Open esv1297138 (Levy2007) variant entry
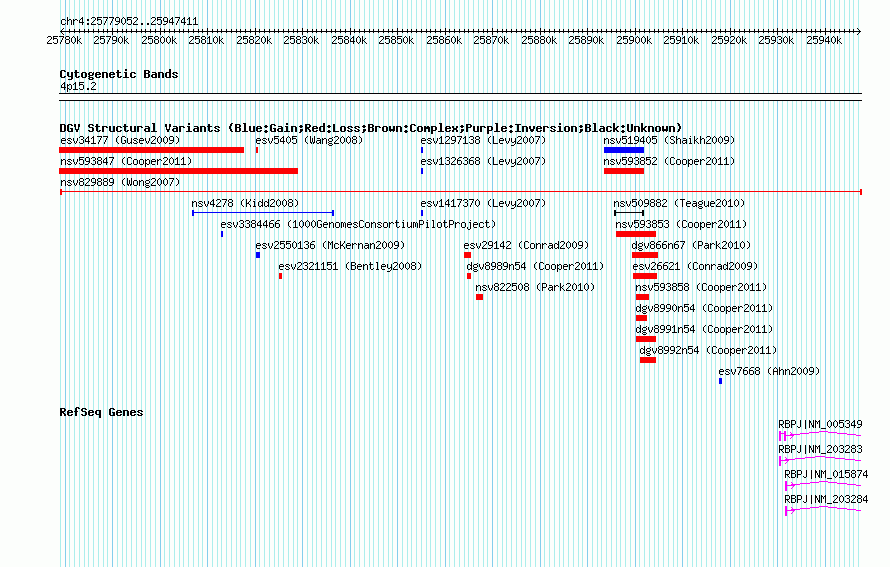Image resolution: width=890 pixels, height=567 pixels. tap(483, 140)
